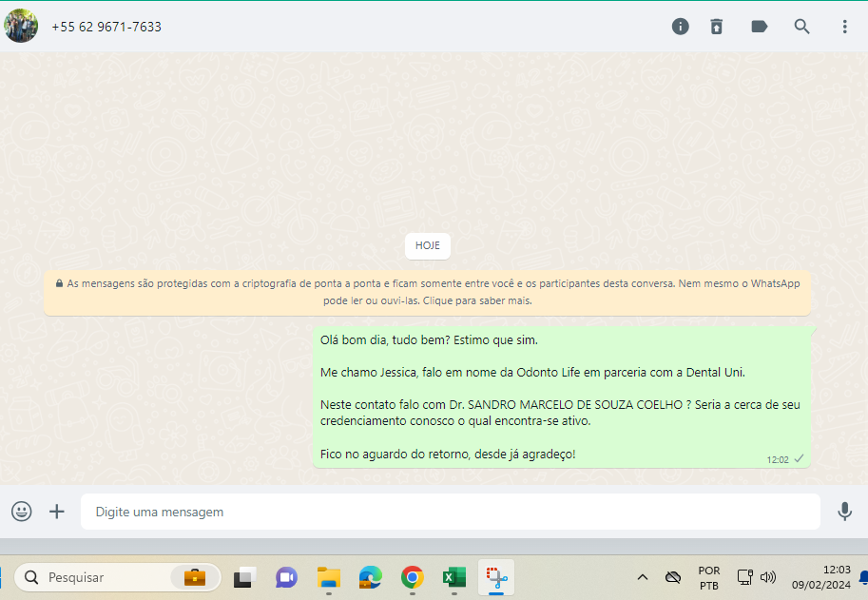868x600 pixels.
Task: Open Snipping Tool from taskbar
Action: coord(496,577)
